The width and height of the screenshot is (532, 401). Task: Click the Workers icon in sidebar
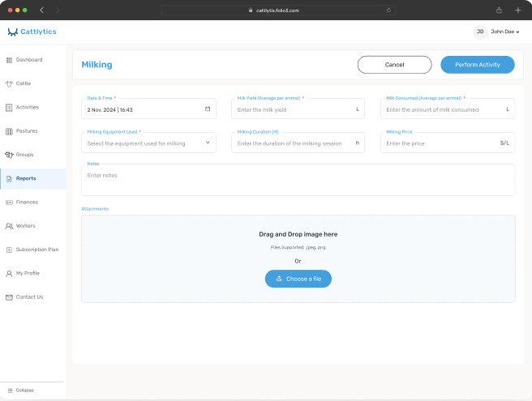click(x=9, y=226)
